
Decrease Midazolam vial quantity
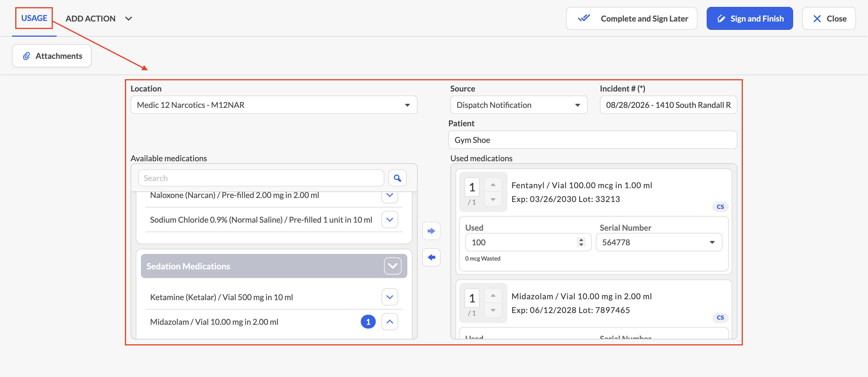click(493, 310)
